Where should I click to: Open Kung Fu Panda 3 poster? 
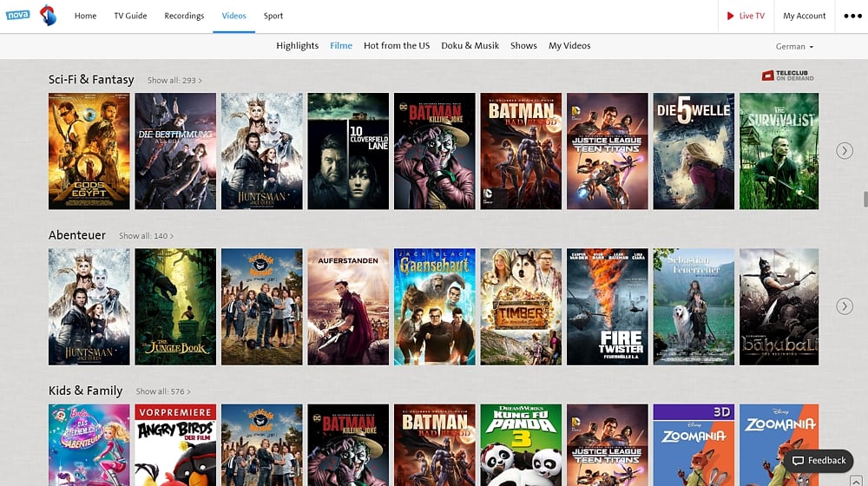click(521, 445)
